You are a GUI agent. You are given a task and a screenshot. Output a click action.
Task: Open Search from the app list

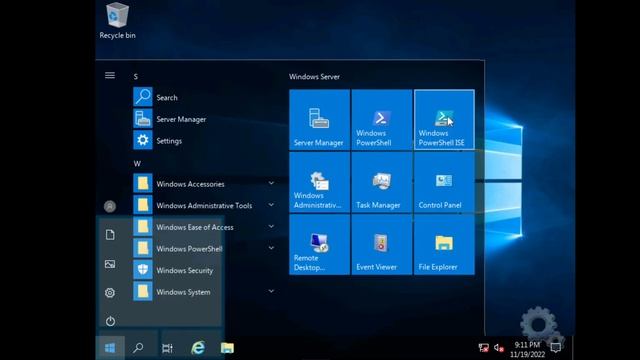pyautogui.click(x=204, y=97)
